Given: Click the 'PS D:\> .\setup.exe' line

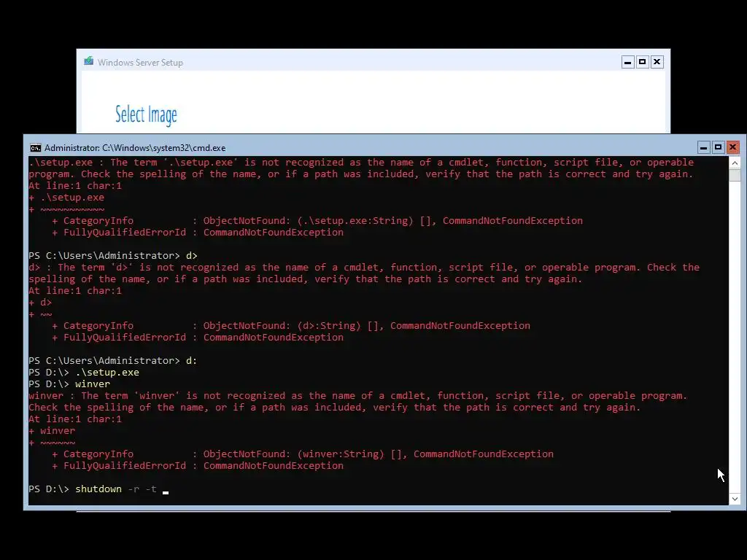Looking at the screenshot, I should click(84, 373).
